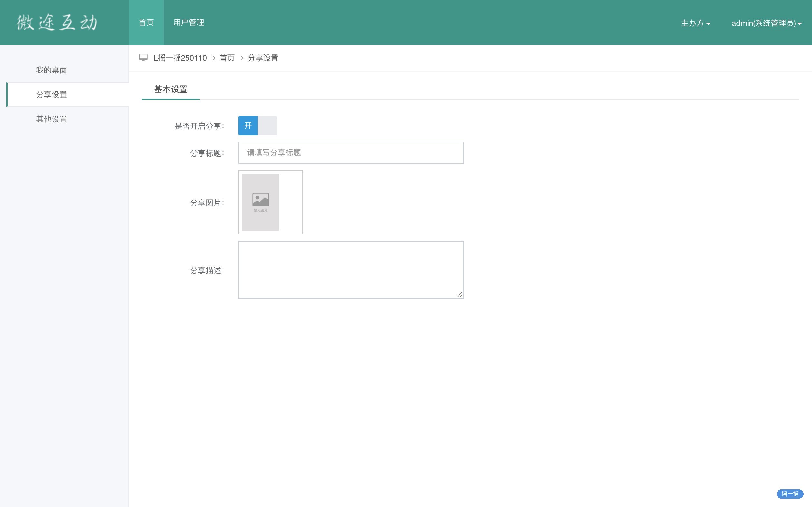Image resolution: width=812 pixels, height=507 pixels.
Task: Click the 分享图片 label
Action: (207, 203)
